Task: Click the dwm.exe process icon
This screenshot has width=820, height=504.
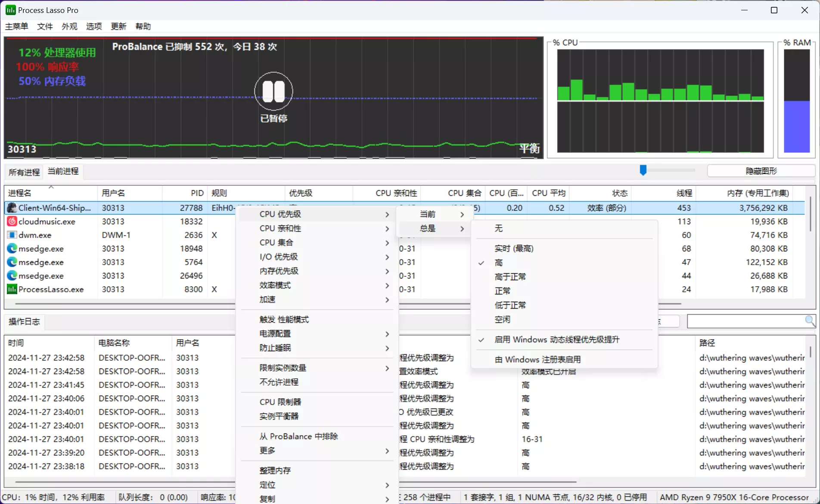Action: coord(12,235)
